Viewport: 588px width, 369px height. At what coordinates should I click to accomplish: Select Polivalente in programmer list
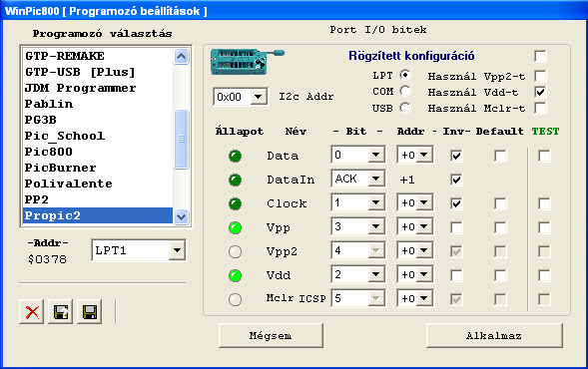(98, 184)
